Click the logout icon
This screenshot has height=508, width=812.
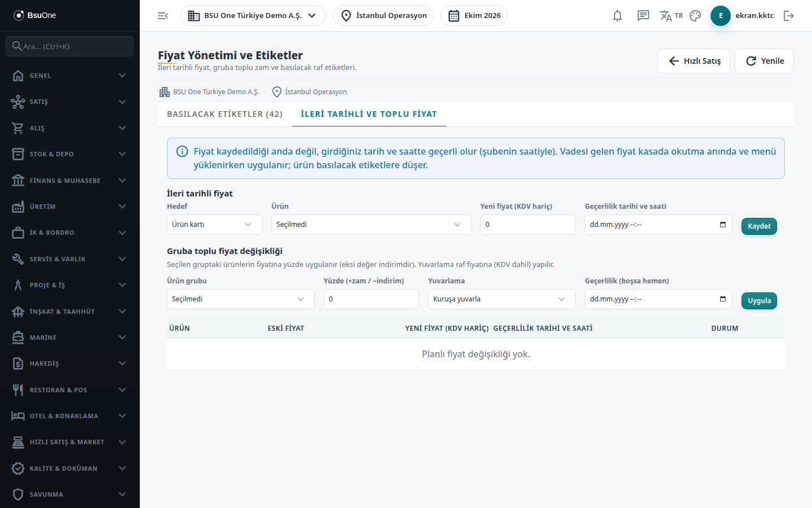(x=789, y=16)
